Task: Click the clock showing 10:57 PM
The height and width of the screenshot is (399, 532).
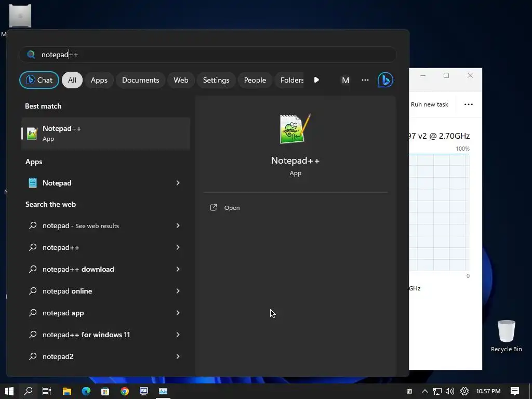Action: point(488,391)
